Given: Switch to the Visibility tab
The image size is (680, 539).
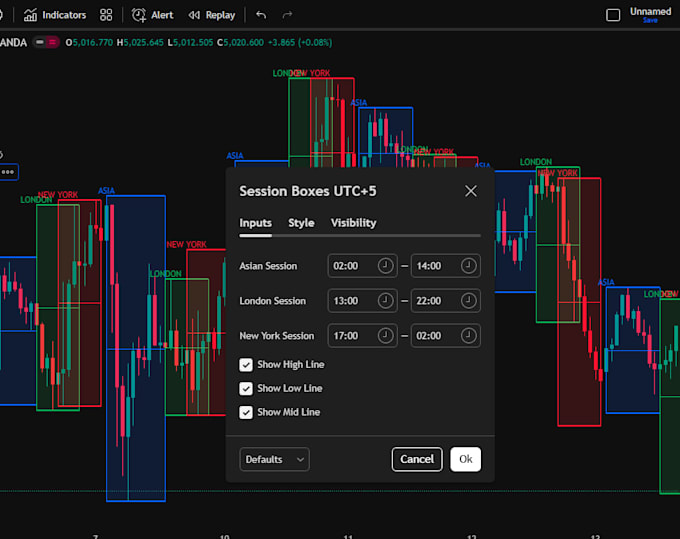Looking at the screenshot, I should click(x=353, y=223).
